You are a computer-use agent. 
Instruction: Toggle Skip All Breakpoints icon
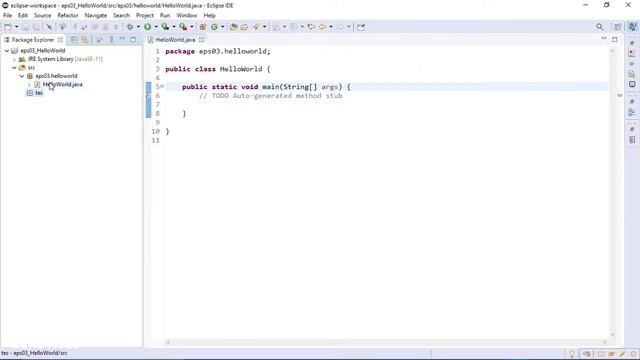(49, 27)
